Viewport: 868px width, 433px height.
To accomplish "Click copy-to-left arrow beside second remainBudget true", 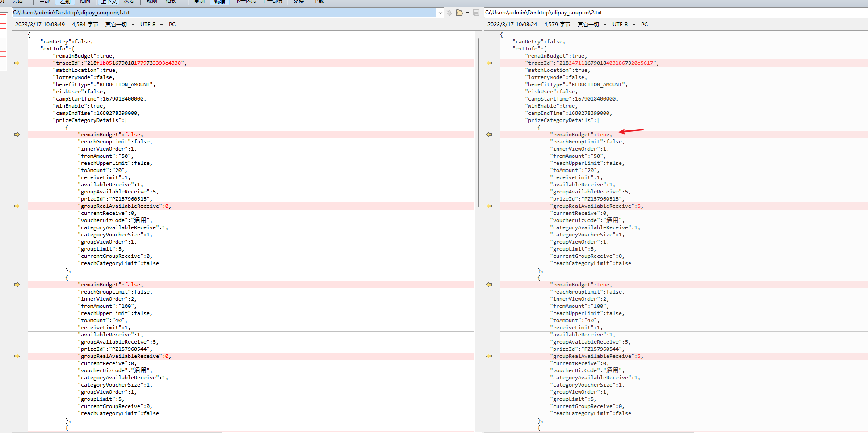I will click(x=489, y=285).
